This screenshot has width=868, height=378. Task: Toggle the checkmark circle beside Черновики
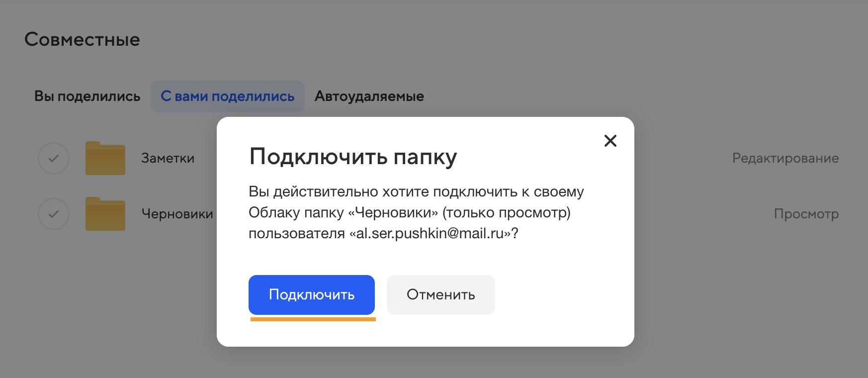point(53,214)
